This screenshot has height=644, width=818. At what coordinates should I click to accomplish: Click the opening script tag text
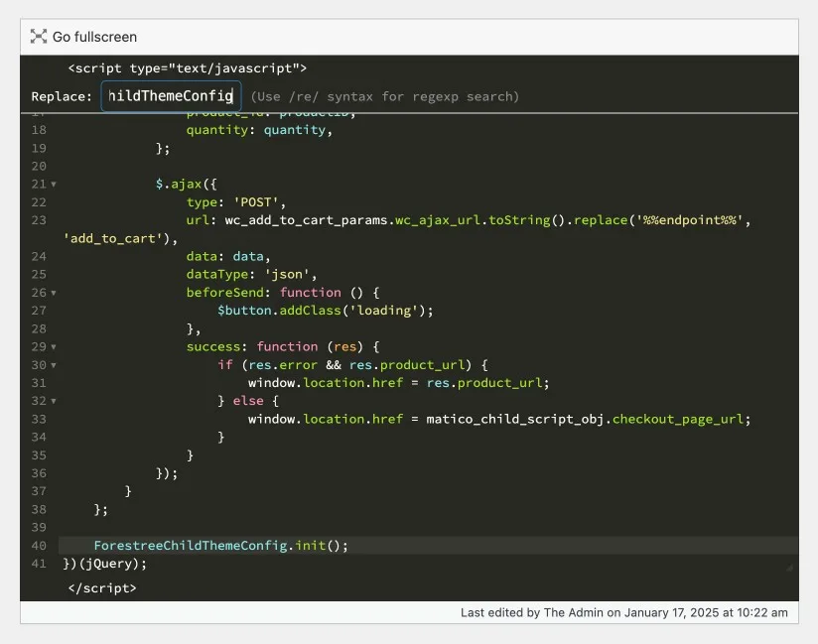point(188,68)
